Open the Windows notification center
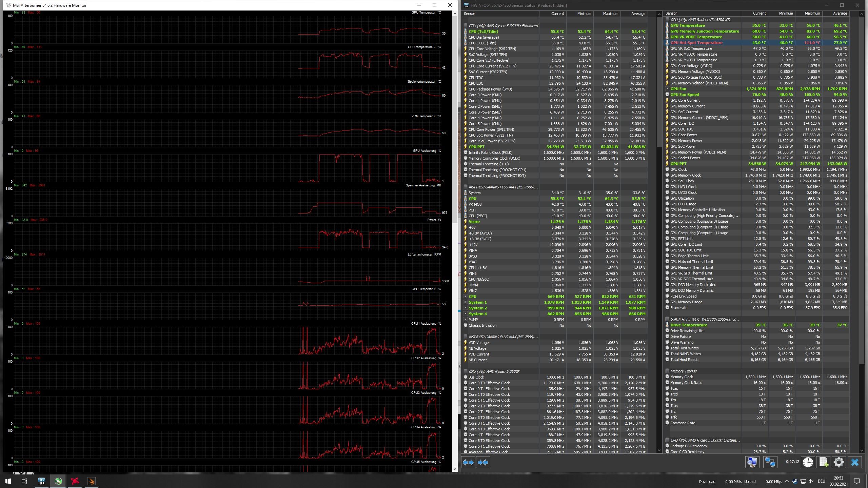The height and width of the screenshot is (488, 868). pos(857,481)
